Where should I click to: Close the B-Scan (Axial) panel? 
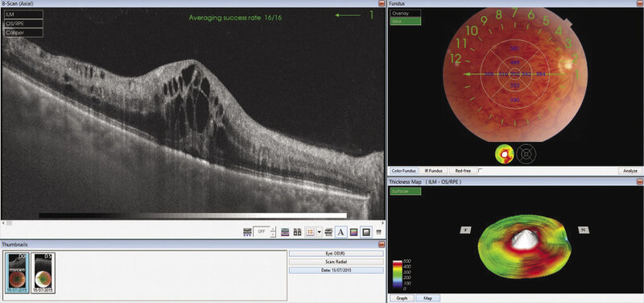[x=381, y=3]
